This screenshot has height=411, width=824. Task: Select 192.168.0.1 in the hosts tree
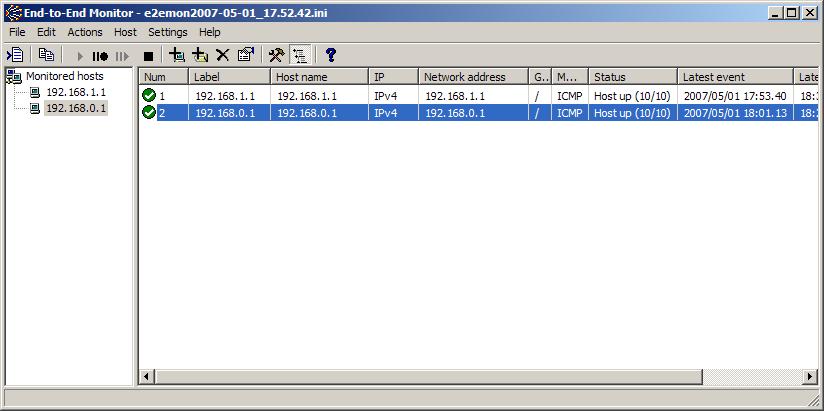tap(76, 109)
